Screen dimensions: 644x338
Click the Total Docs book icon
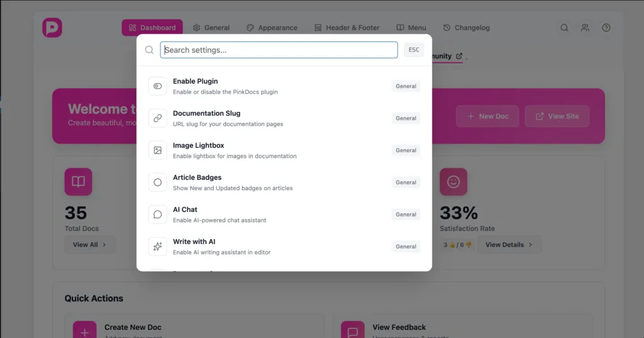pos(79,182)
